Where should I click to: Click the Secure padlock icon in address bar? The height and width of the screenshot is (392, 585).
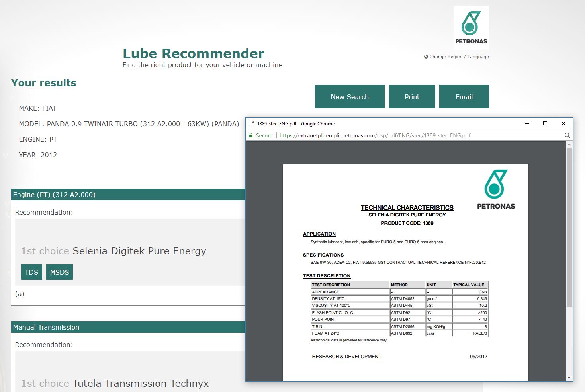click(251, 135)
